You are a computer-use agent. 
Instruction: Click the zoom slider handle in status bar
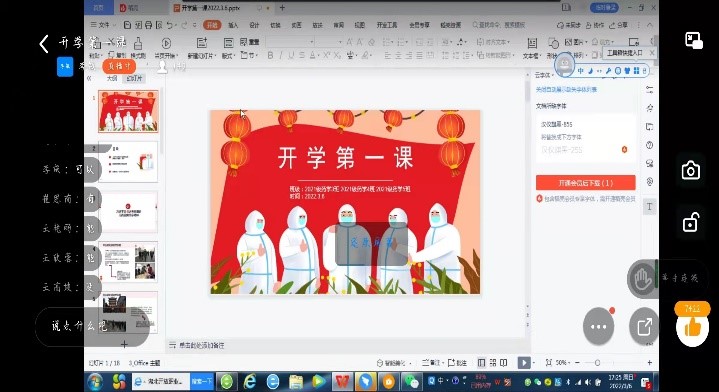point(597,363)
